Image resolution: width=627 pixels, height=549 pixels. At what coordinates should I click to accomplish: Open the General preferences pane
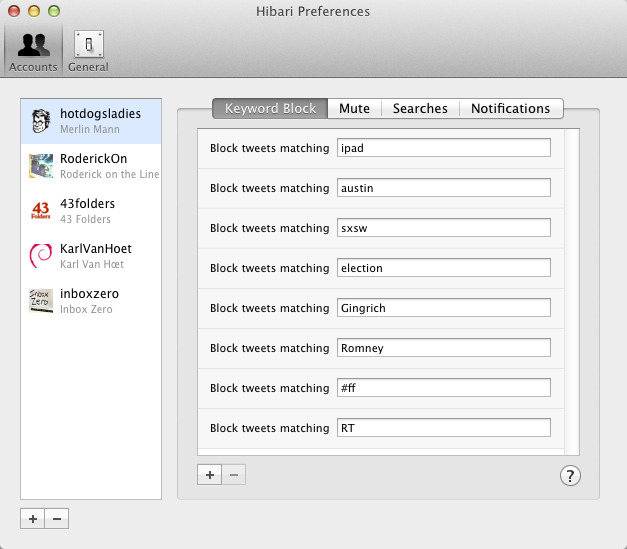click(88, 50)
